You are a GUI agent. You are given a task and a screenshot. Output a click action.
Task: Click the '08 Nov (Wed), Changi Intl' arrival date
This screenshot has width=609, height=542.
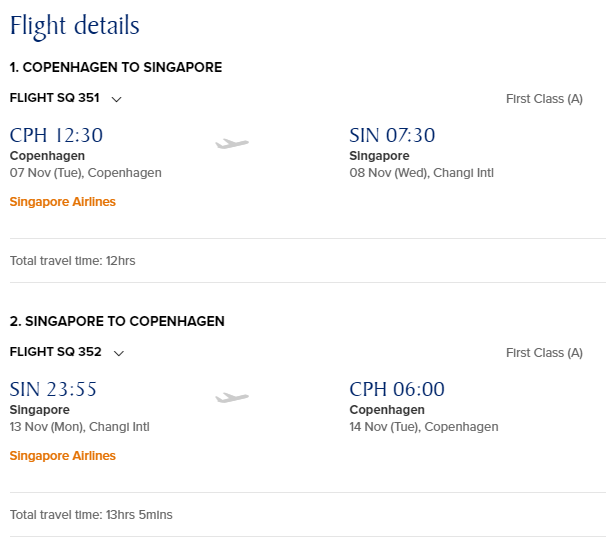click(421, 173)
